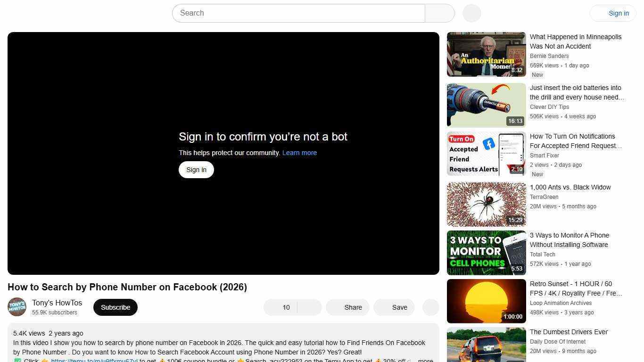This screenshot has width=644, height=362.
Task: Open the Learn more link in player
Action: coord(299,153)
